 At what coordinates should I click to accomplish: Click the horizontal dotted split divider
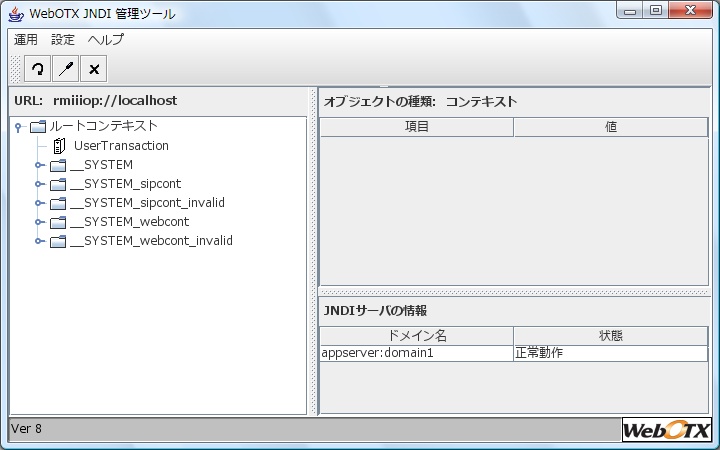pyautogui.click(x=514, y=292)
